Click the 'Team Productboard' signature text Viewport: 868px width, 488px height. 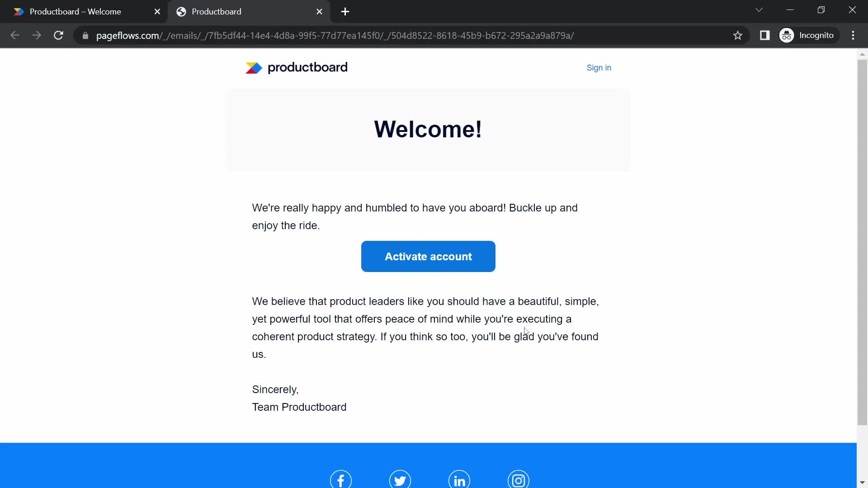[x=299, y=407]
